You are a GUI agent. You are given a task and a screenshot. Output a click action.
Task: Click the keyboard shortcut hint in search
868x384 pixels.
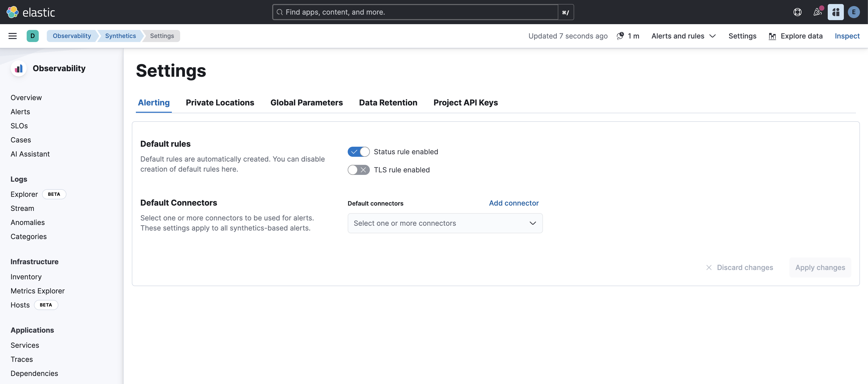(566, 12)
